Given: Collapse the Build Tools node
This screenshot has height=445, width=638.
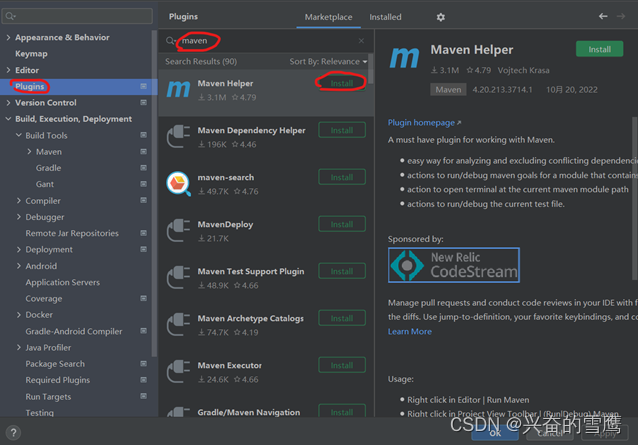Looking at the screenshot, I should point(18,135).
